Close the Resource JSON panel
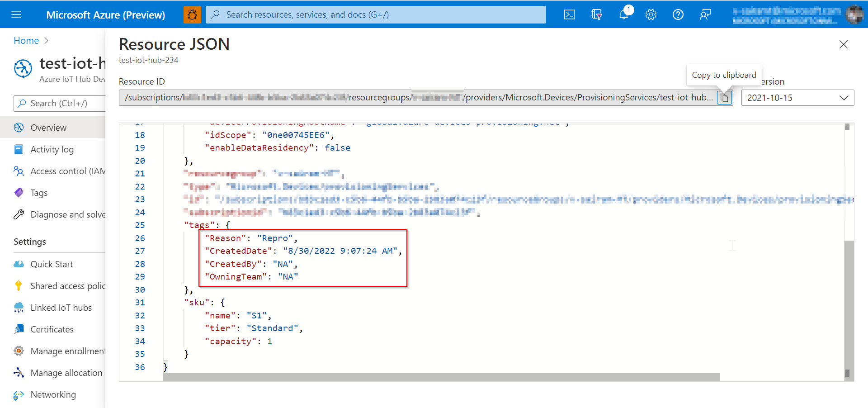Image resolution: width=868 pixels, height=408 pixels. click(x=844, y=44)
